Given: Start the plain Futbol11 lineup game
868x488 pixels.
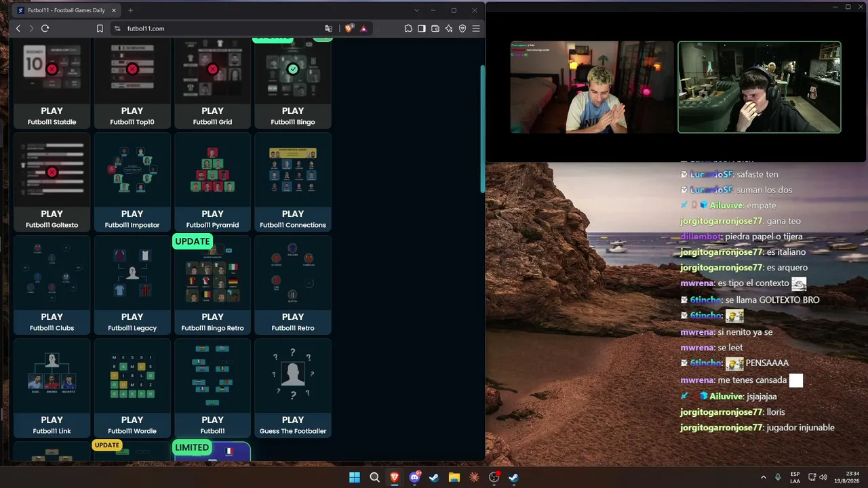Looking at the screenshot, I should coord(212,388).
